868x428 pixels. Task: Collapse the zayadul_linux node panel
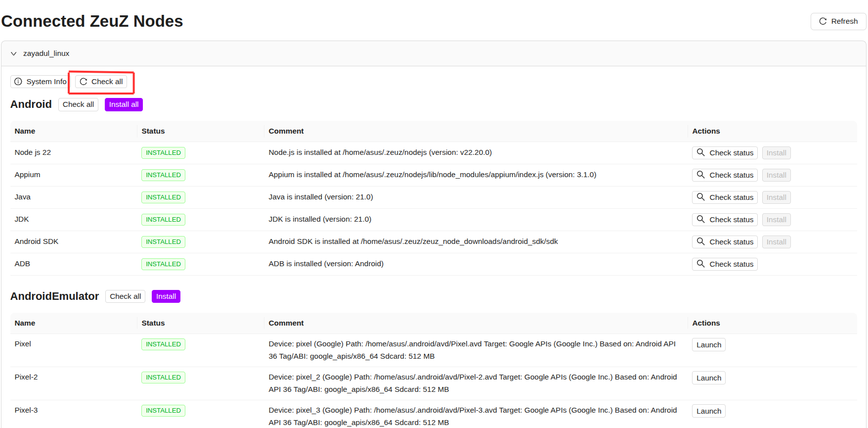(14, 53)
